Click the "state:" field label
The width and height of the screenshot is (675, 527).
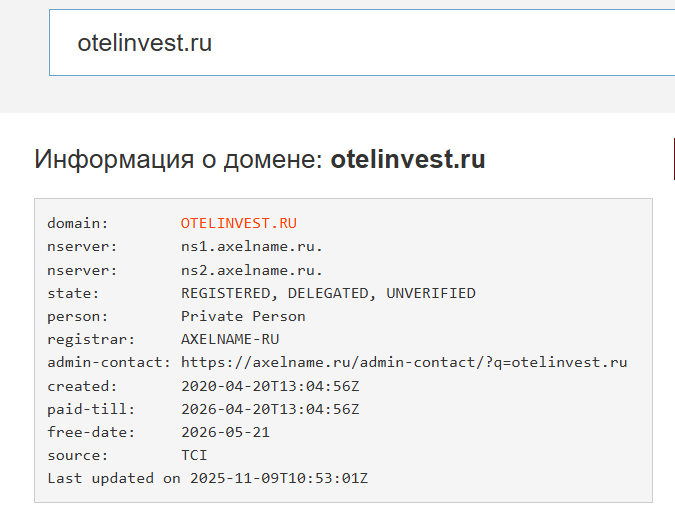pos(73,293)
